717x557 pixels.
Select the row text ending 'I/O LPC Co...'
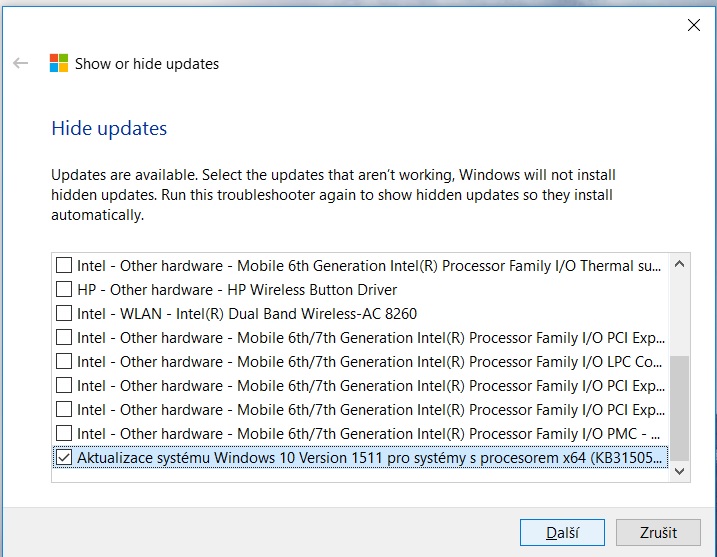point(369,362)
